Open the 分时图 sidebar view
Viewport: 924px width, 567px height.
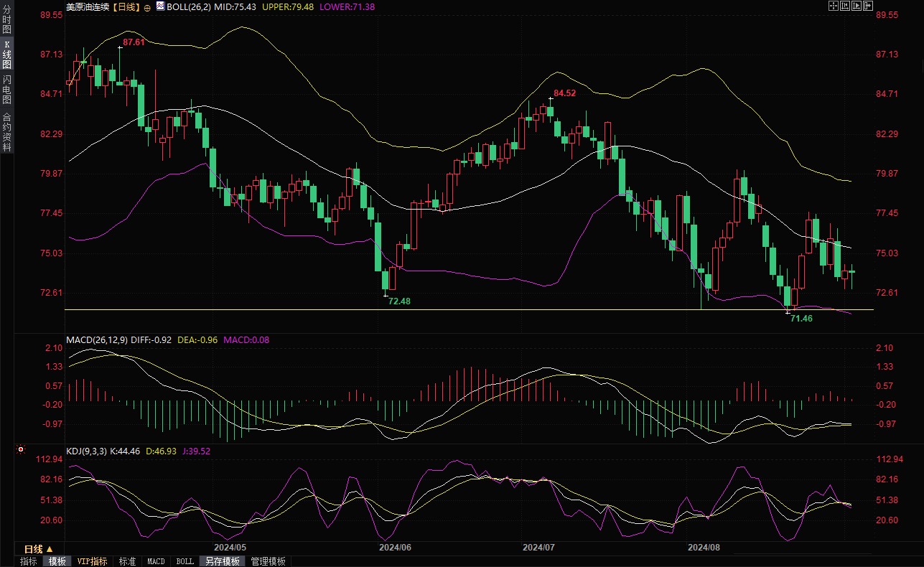(x=6, y=24)
